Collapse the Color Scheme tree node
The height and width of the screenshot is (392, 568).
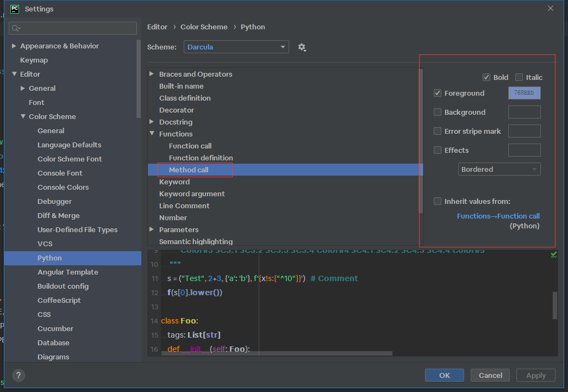23,116
